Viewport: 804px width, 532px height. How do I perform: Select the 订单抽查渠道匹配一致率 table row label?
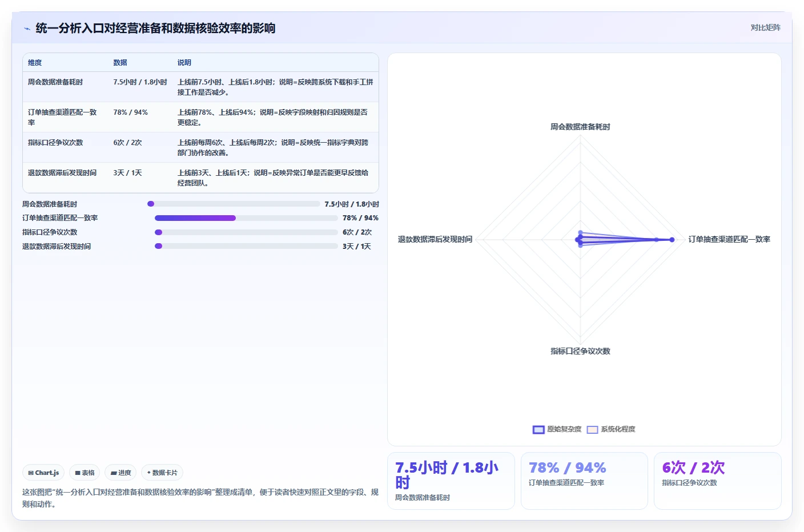point(63,117)
